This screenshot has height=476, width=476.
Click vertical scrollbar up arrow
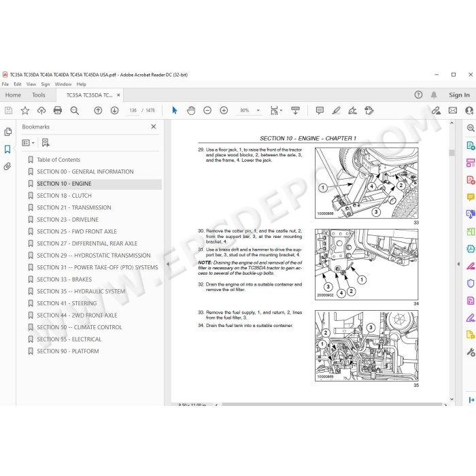pyautogui.click(x=452, y=123)
